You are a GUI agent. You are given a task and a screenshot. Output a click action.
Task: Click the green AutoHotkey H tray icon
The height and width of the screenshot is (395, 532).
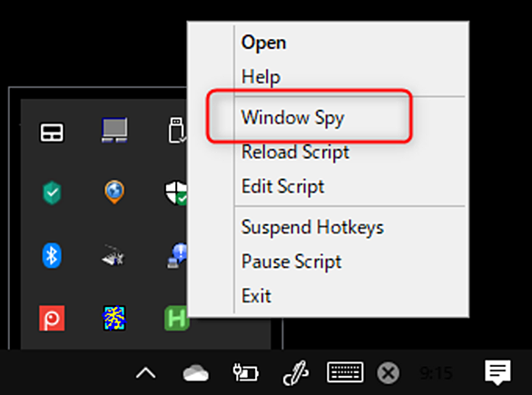(x=176, y=318)
